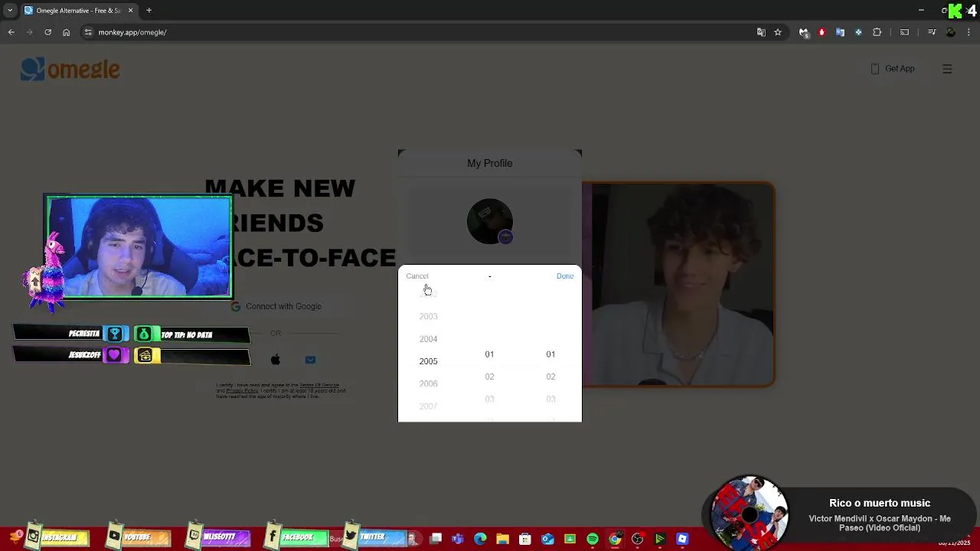Screen dimensions: 980x551
Task: Click the cast media icon
Action: [904, 32]
